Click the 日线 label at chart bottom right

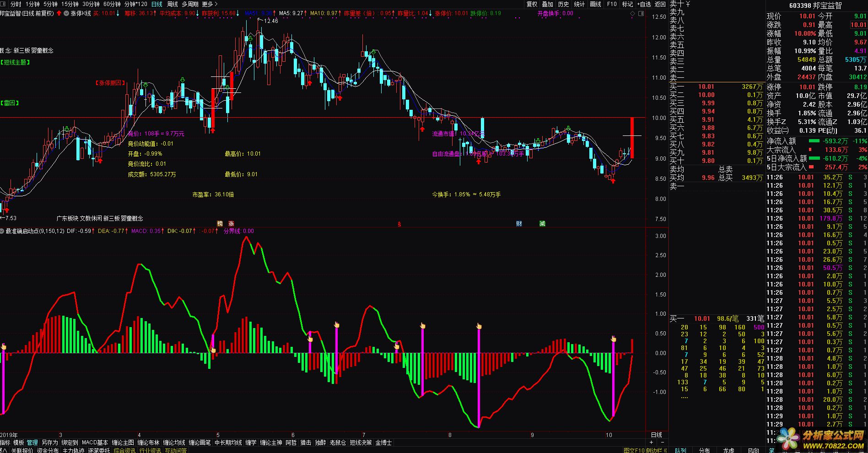click(x=656, y=435)
